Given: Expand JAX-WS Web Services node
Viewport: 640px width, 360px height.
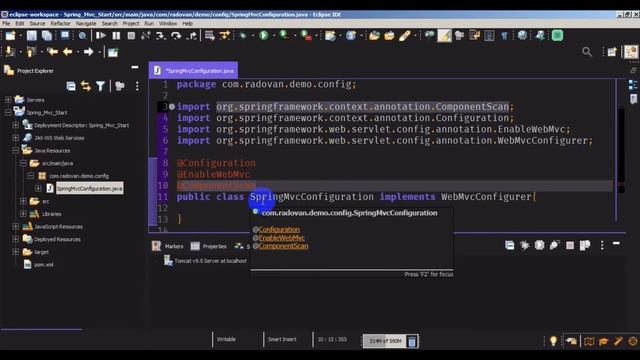Looking at the screenshot, I should (16, 138).
